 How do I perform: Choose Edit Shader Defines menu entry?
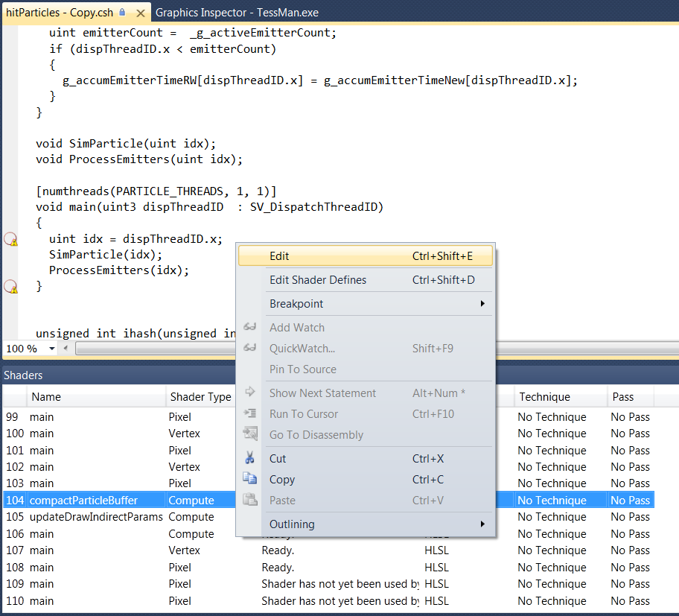[x=366, y=280]
